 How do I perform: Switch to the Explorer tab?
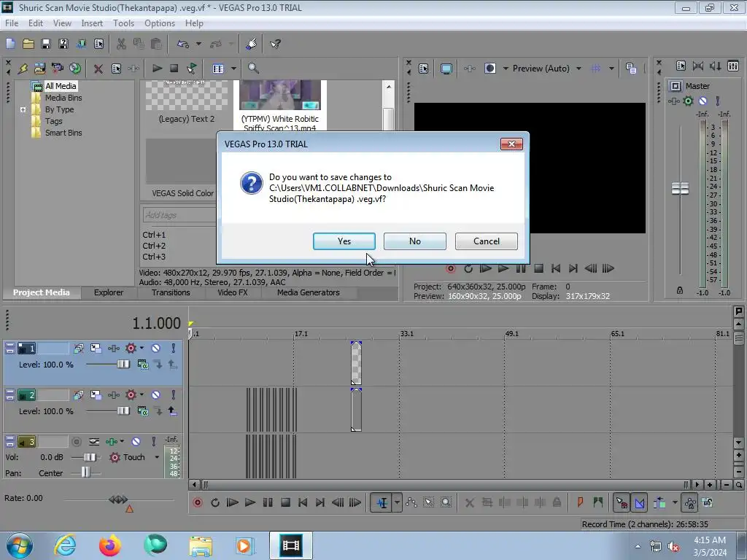(109, 292)
